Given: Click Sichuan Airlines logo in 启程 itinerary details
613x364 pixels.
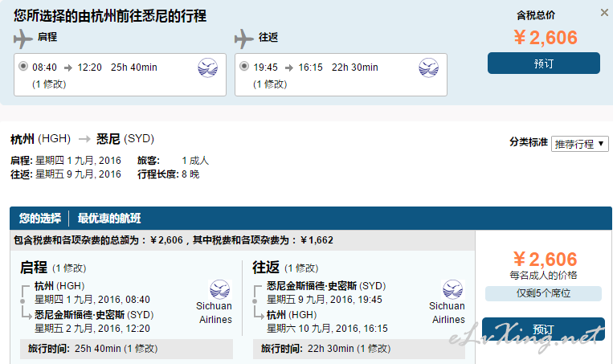Looking at the screenshot, I should tap(219, 290).
